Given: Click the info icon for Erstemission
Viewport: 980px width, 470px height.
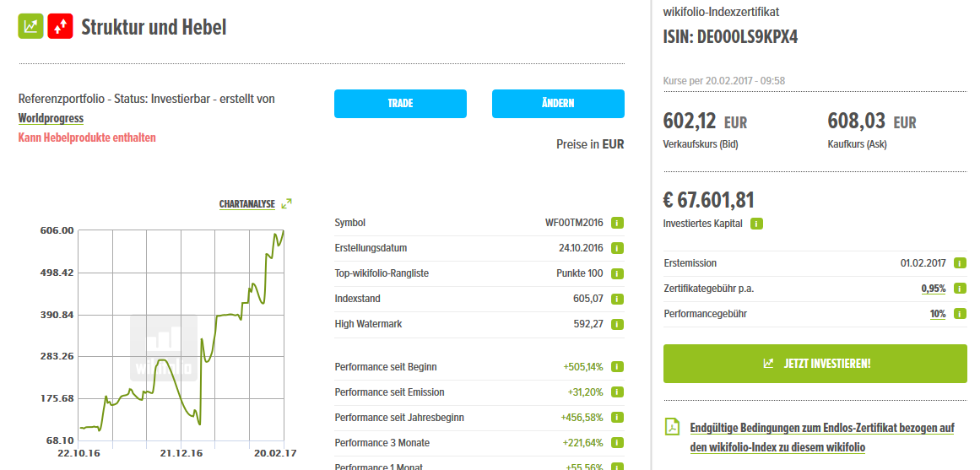Looking at the screenshot, I should click(x=960, y=263).
